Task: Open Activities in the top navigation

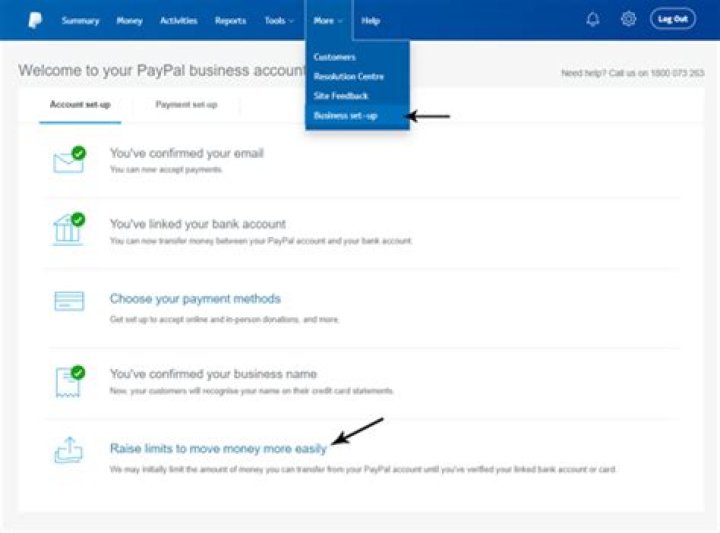Action: [179, 21]
